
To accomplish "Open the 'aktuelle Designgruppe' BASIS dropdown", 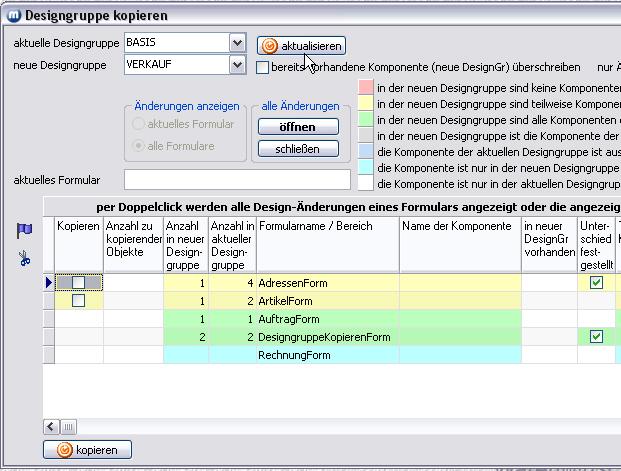I will (x=237, y=43).
